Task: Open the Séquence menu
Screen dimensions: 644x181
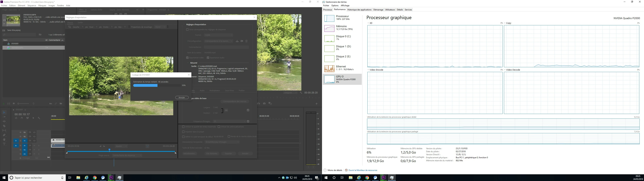Action: coord(32,6)
